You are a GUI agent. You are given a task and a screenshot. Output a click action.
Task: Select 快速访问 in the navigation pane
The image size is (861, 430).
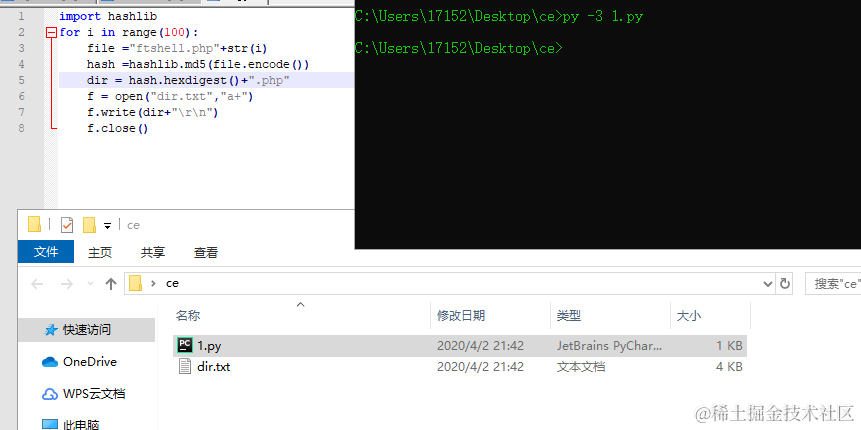[x=87, y=330]
